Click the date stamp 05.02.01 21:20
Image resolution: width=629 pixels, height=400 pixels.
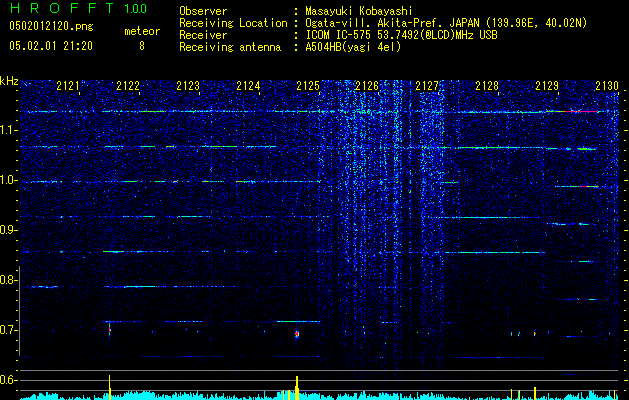(x=51, y=46)
